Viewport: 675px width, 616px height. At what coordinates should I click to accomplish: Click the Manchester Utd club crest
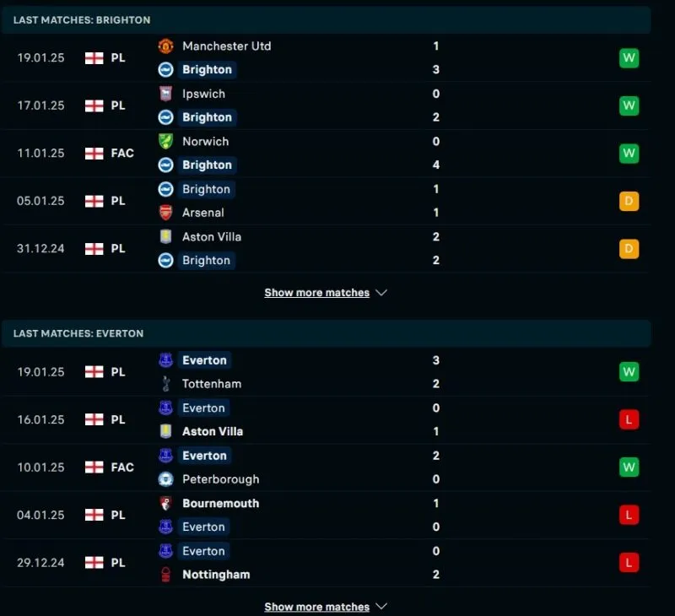click(x=165, y=46)
